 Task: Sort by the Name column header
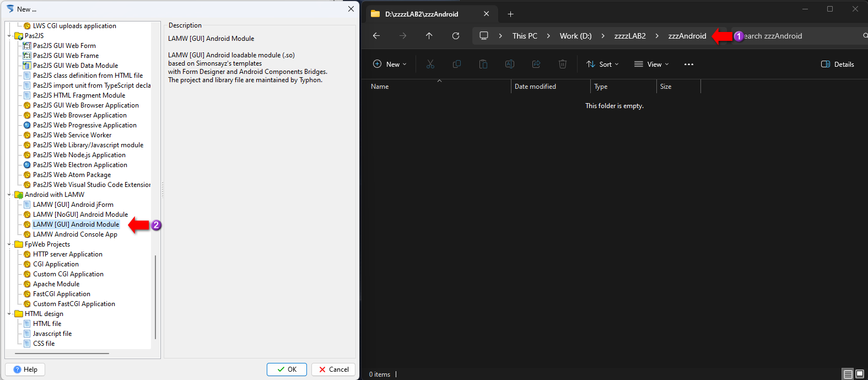coord(439,87)
